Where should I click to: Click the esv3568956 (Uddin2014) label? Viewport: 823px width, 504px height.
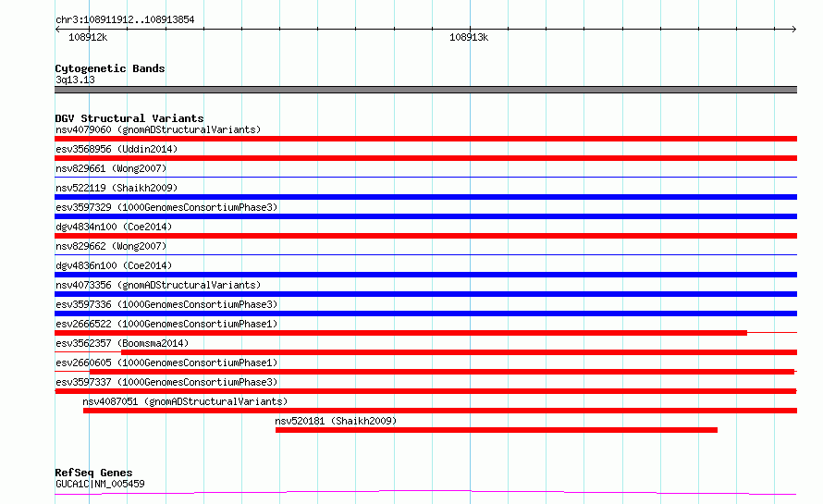click(117, 149)
